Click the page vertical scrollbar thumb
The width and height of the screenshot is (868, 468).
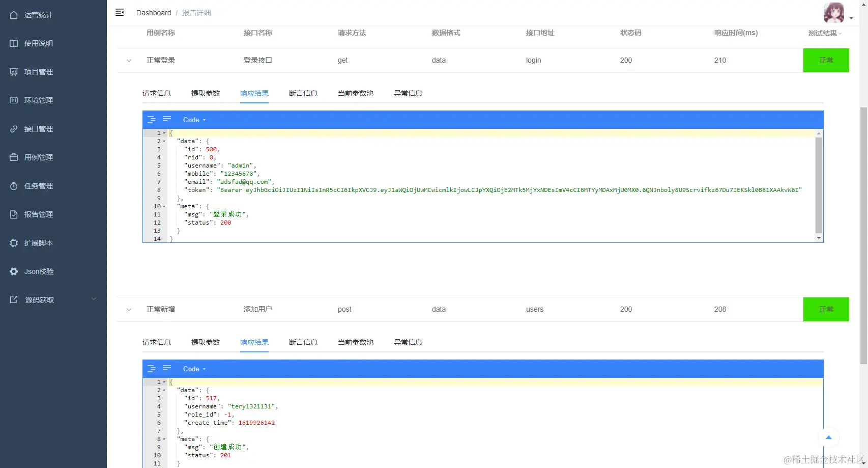863,236
